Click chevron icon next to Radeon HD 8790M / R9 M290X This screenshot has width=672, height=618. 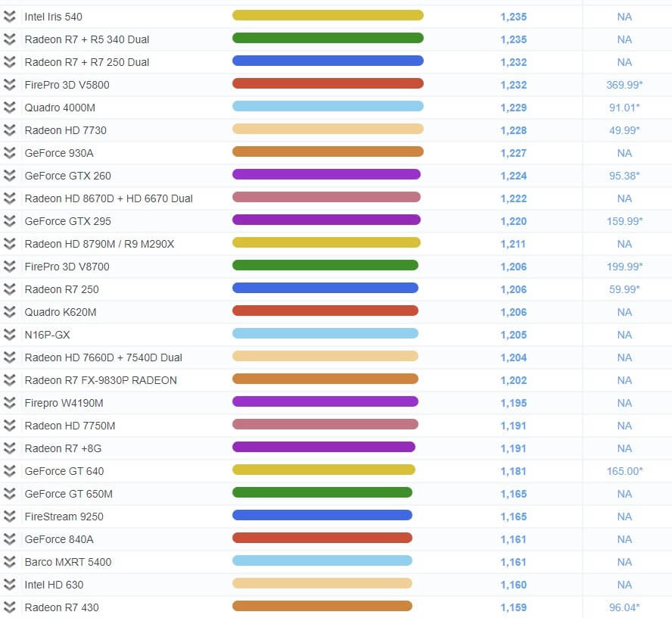tap(9, 244)
